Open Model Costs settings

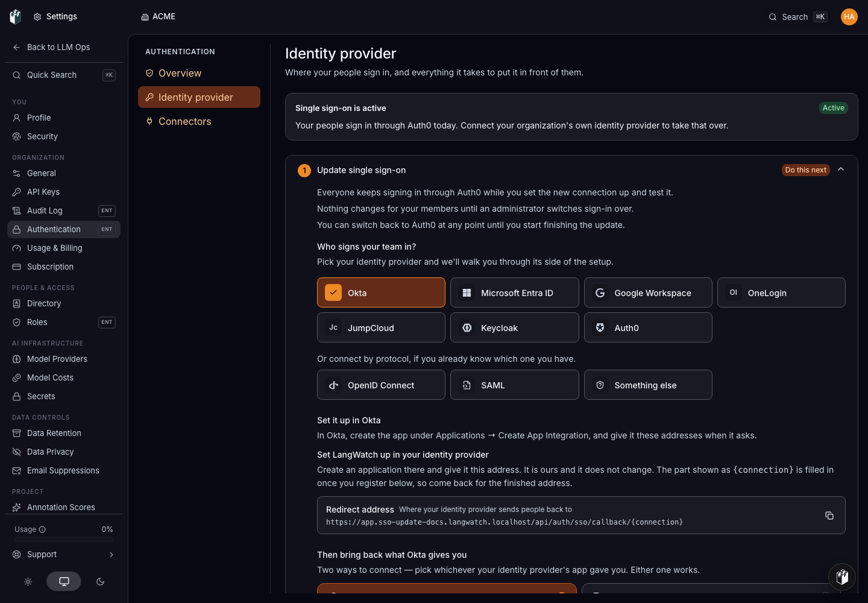click(64, 377)
